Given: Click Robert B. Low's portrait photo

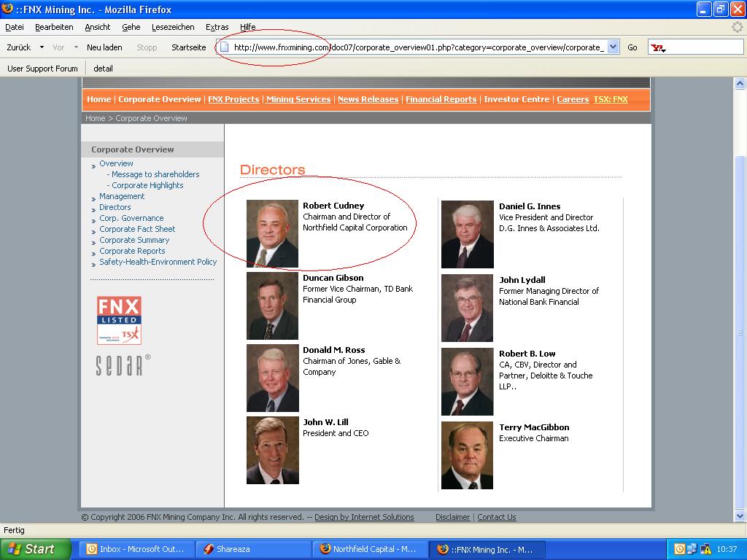Looking at the screenshot, I should 468,381.
